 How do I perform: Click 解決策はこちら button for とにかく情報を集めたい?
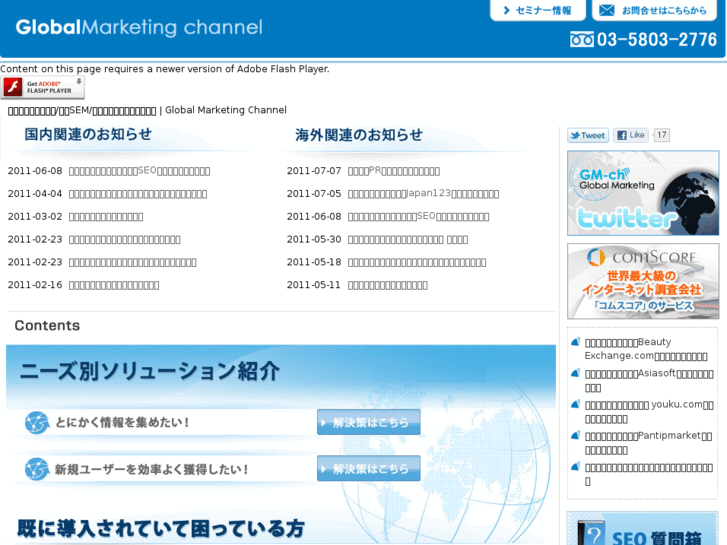point(369,422)
